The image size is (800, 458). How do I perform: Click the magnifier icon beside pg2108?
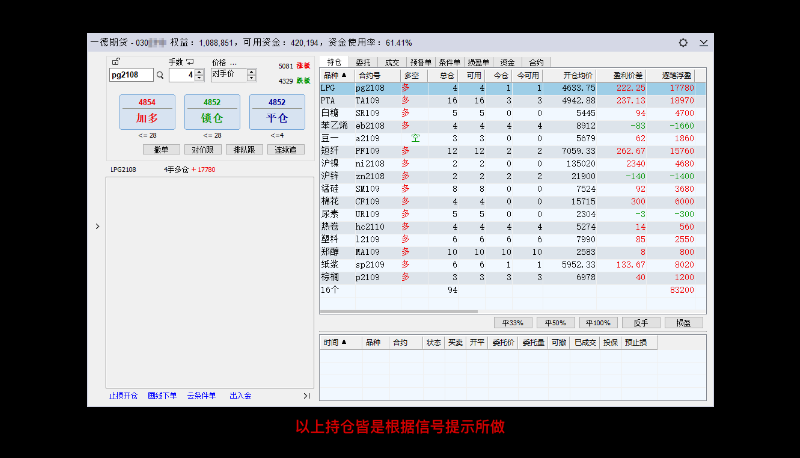[159, 74]
